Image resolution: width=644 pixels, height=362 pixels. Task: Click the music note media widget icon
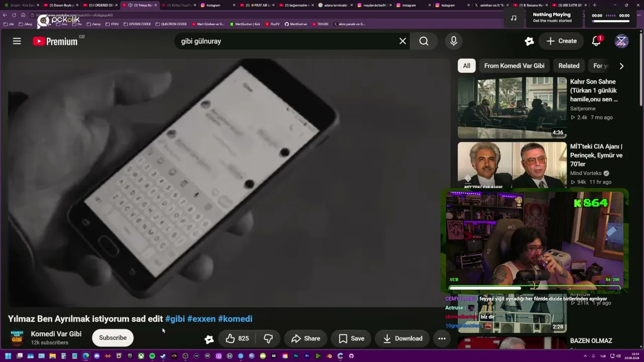tap(514, 18)
